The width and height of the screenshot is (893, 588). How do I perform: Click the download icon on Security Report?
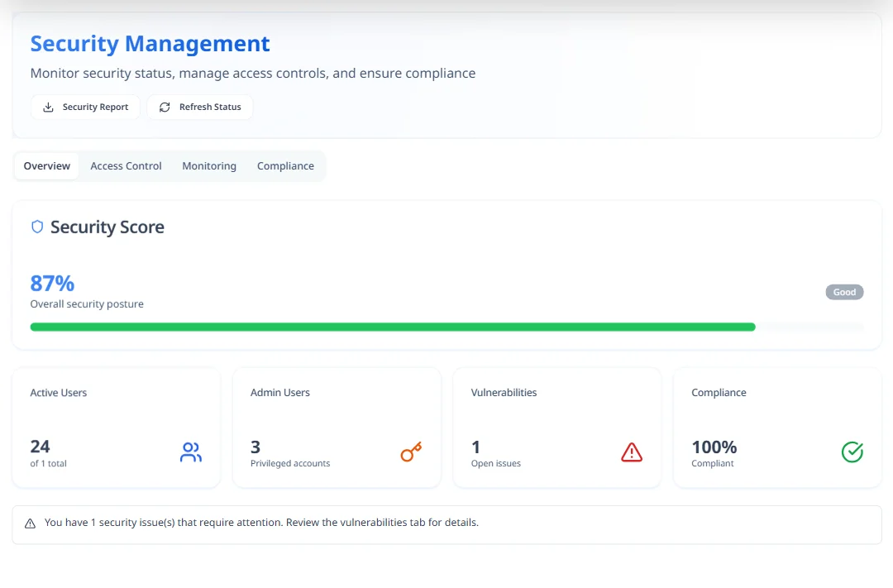(x=49, y=108)
